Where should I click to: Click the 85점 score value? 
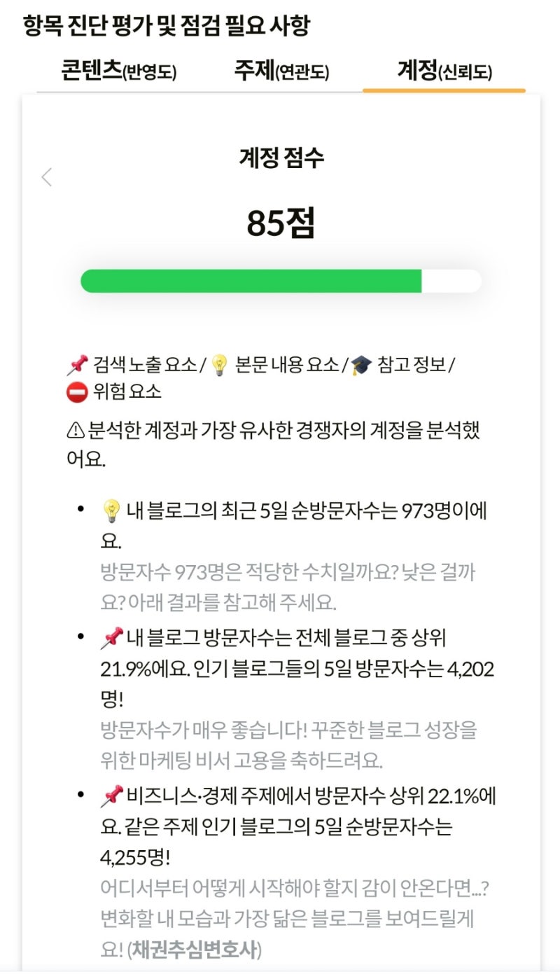tap(281, 223)
